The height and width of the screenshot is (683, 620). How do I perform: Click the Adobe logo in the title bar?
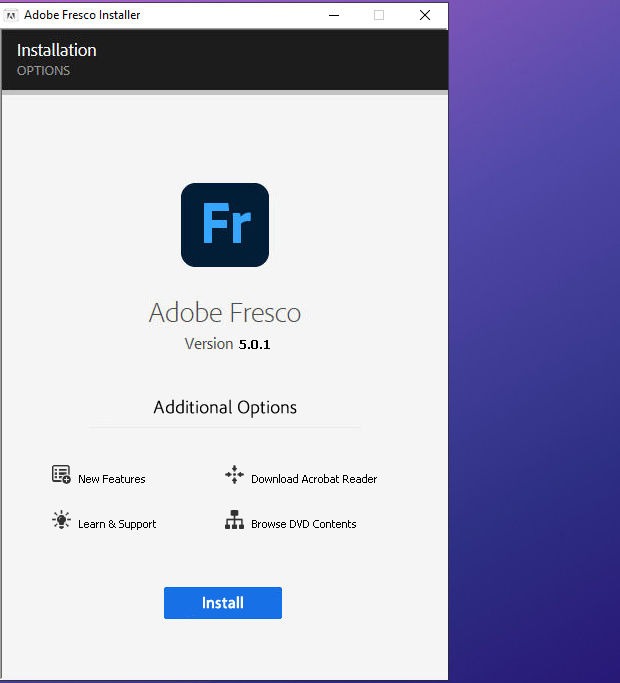pyautogui.click(x=12, y=15)
